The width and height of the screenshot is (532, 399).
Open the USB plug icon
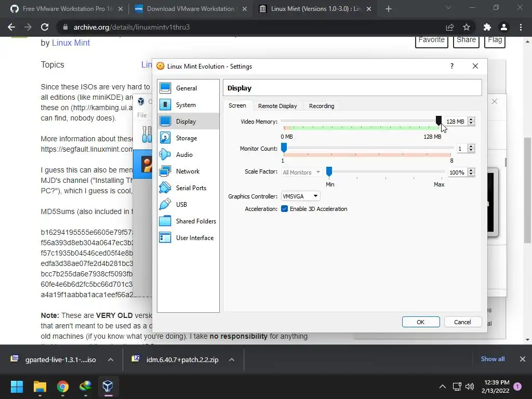pos(165,205)
